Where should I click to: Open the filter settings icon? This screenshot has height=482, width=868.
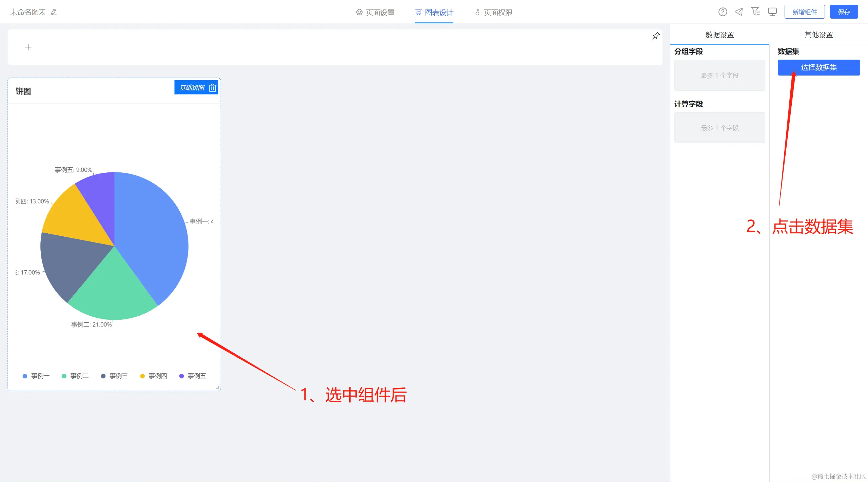(x=755, y=12)
